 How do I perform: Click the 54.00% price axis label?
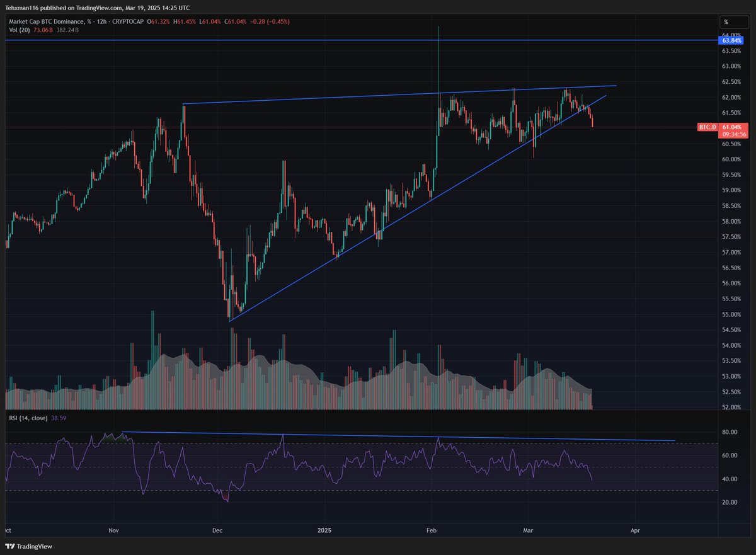(x=730, y=345)
